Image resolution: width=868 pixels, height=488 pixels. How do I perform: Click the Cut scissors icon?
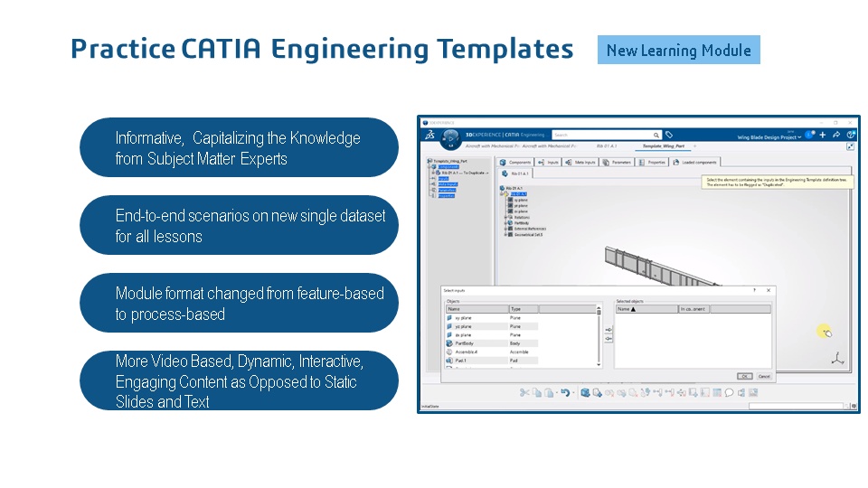pyautogui.click(x=524, y=392)
